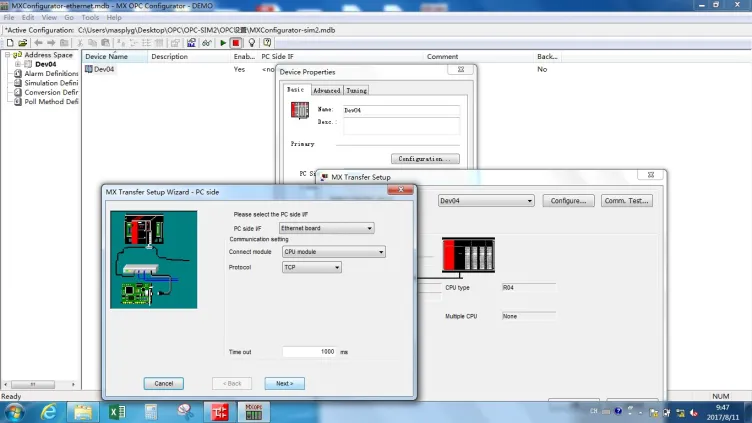Viewport: 752px width, 423px height.
Task: Click Comm. Test button in MX Transfer Setup
Action: click(x=626, y=201)
